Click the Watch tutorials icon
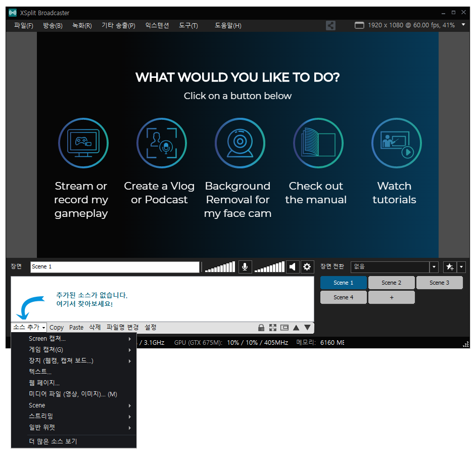Screen dimensions: 476x455 point(397,143)
